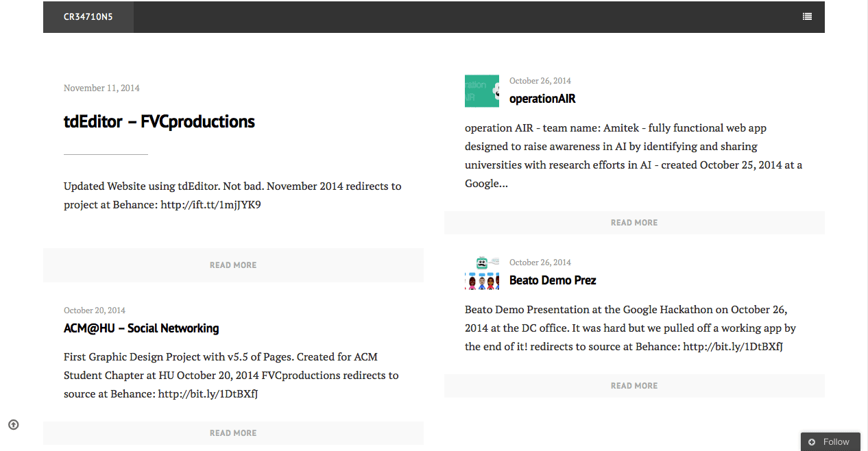
Task: Open the ift.tt Behance link in tdEditor post
Action: click(x=210, y=205)
